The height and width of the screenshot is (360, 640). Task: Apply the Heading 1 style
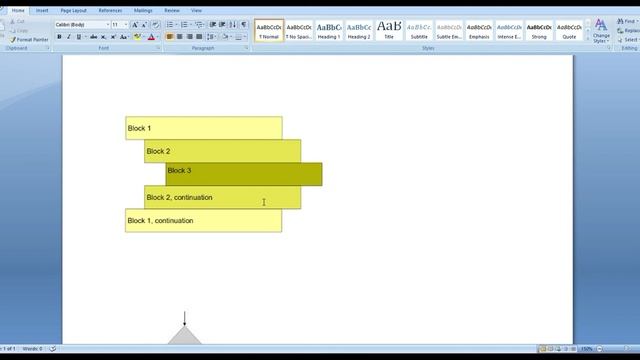click(329, 31)
